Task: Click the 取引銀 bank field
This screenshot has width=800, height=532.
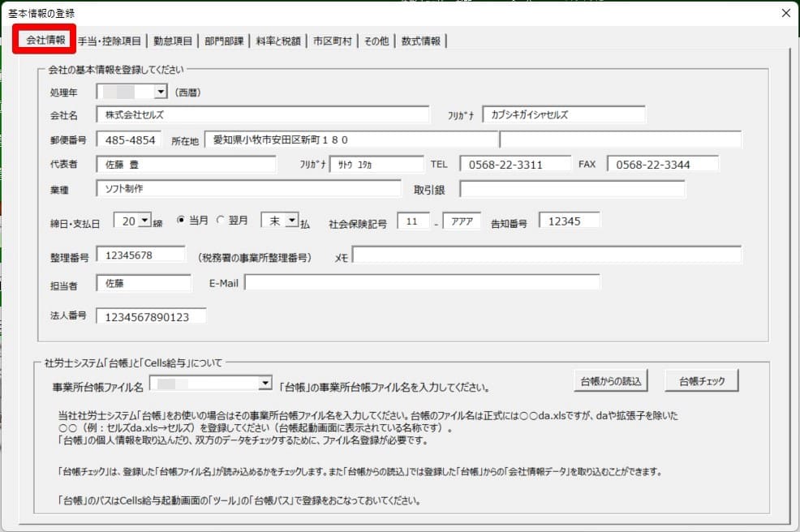Action: pyautogui.click(x=572, y=189)
